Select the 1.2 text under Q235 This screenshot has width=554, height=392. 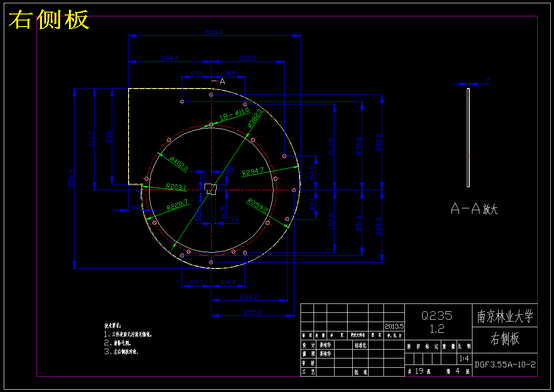tap(437, 329)
